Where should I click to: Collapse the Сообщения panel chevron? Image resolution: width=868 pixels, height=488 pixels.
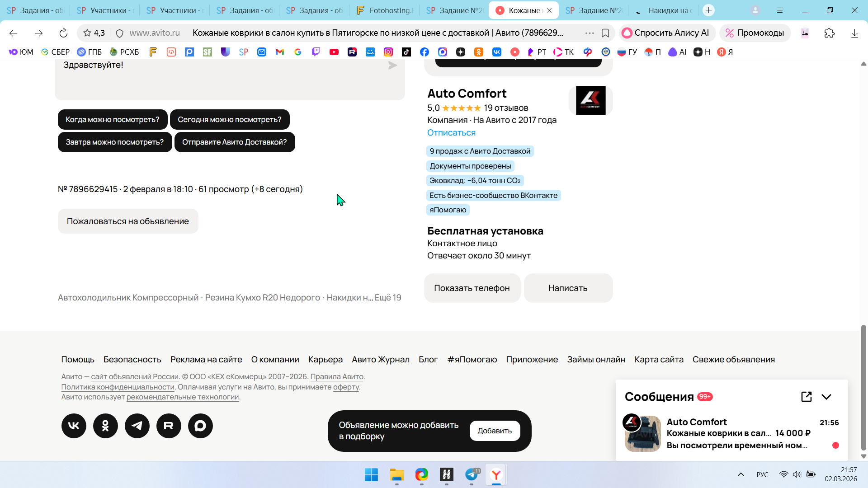point(826,397)
